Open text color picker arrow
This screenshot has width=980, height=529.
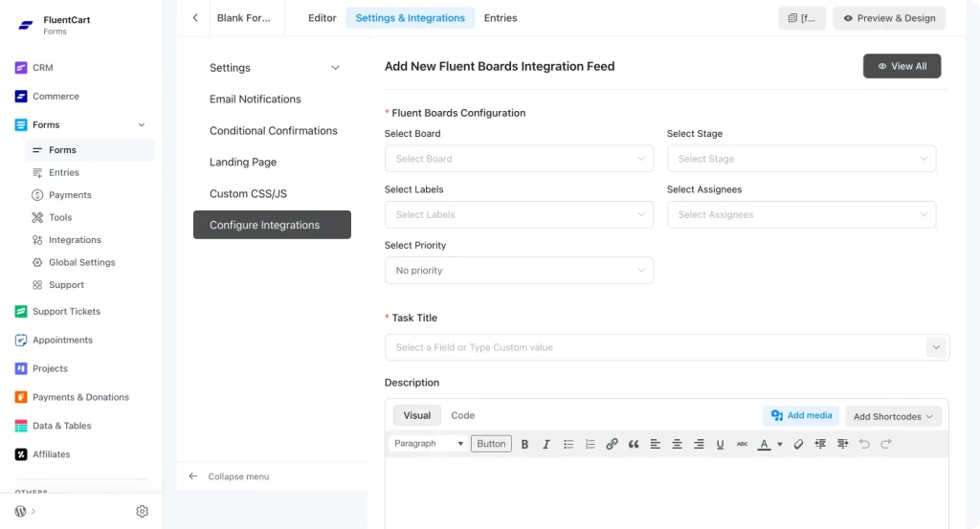click(779, 444)
